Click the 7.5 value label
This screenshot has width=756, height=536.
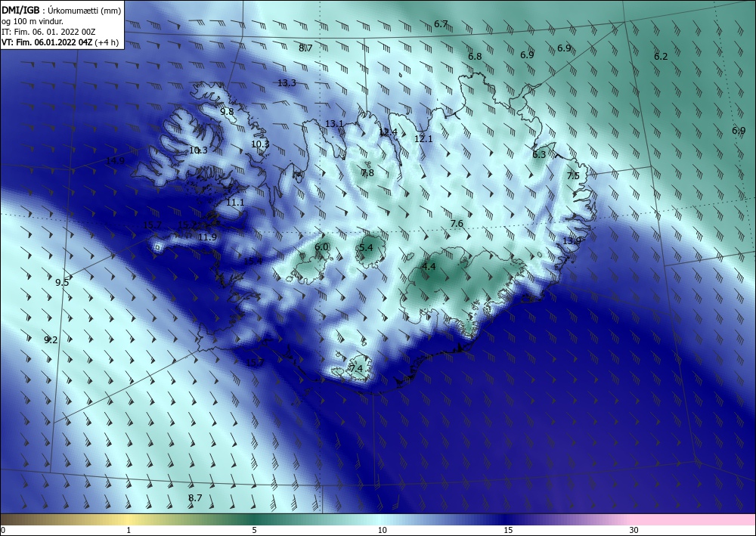click(x=573, y=176)
